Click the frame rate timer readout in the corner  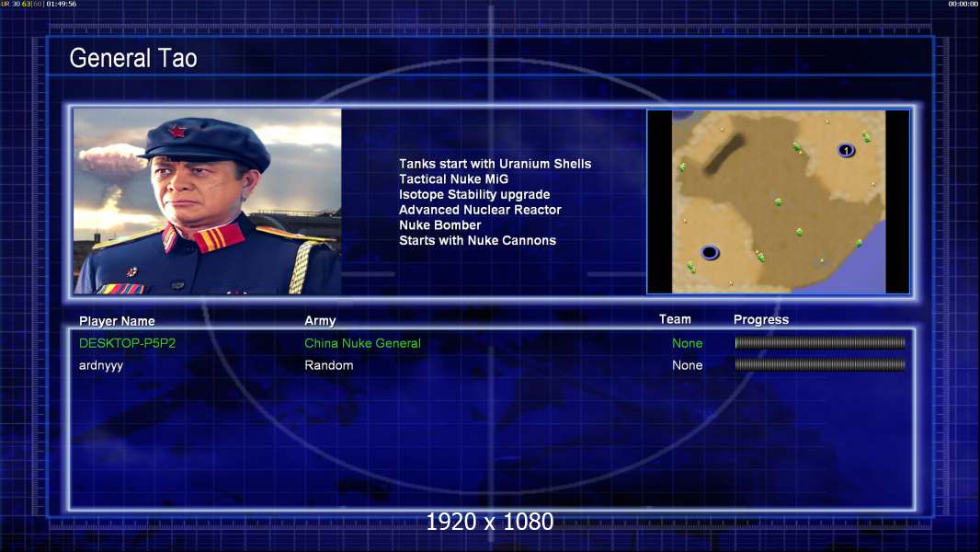click(39, 4)
